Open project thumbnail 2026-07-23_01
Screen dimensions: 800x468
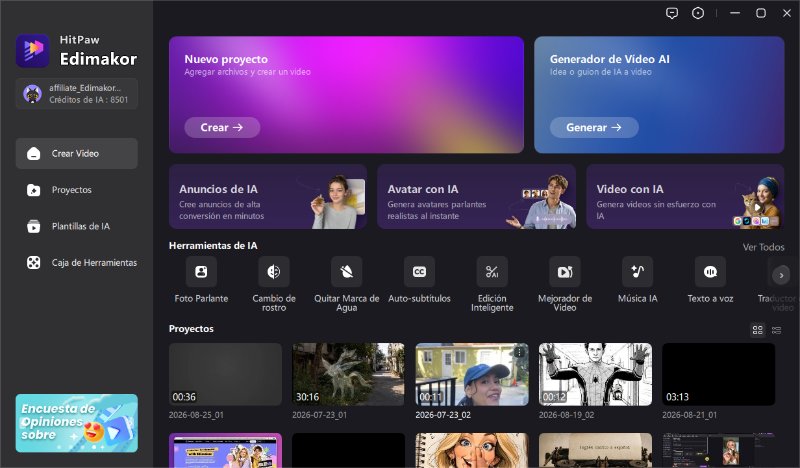tap(348, 374)
